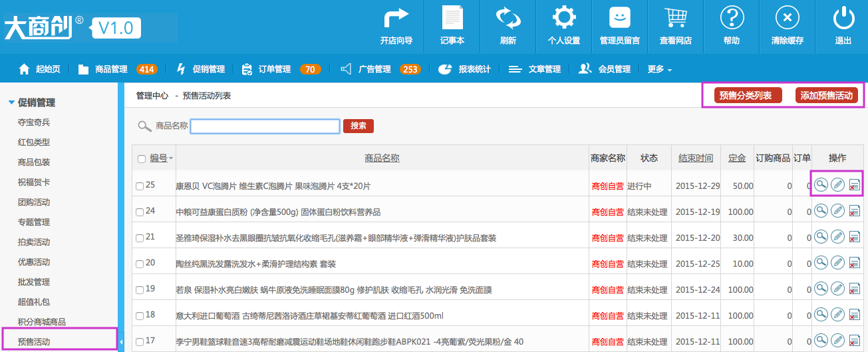Sort by 商品名称 column header
The height and width of the screenshot is (352, 868).
pos(382,158)
